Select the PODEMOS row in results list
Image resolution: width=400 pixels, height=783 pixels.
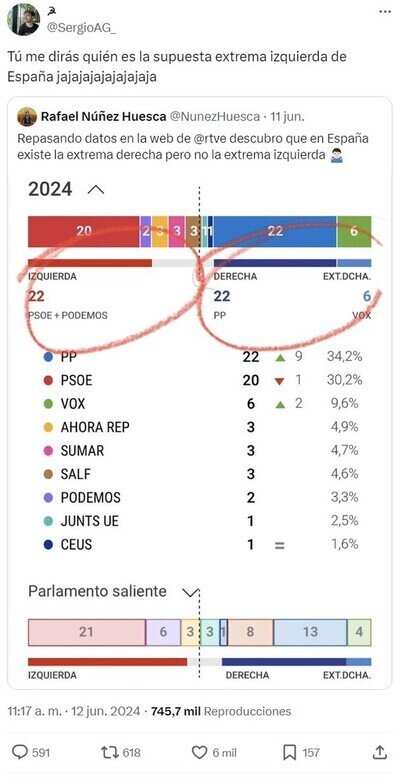coord(203,497)
